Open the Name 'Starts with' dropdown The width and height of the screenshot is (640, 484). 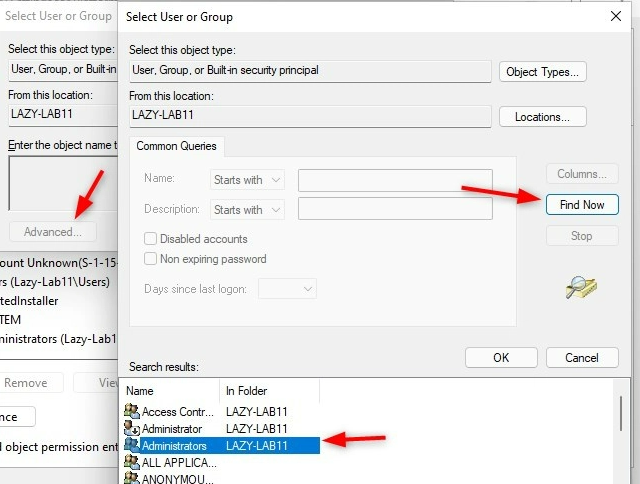247,180
